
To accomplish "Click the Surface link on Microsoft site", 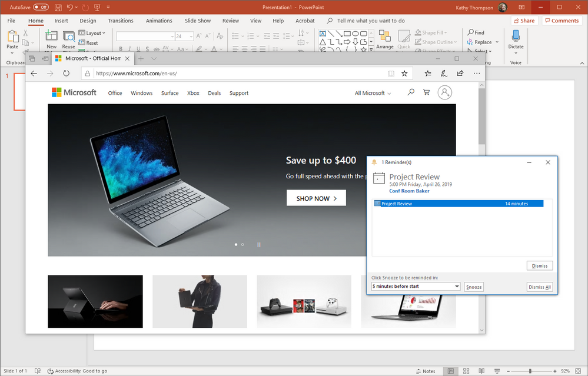I will click(170, 93).
